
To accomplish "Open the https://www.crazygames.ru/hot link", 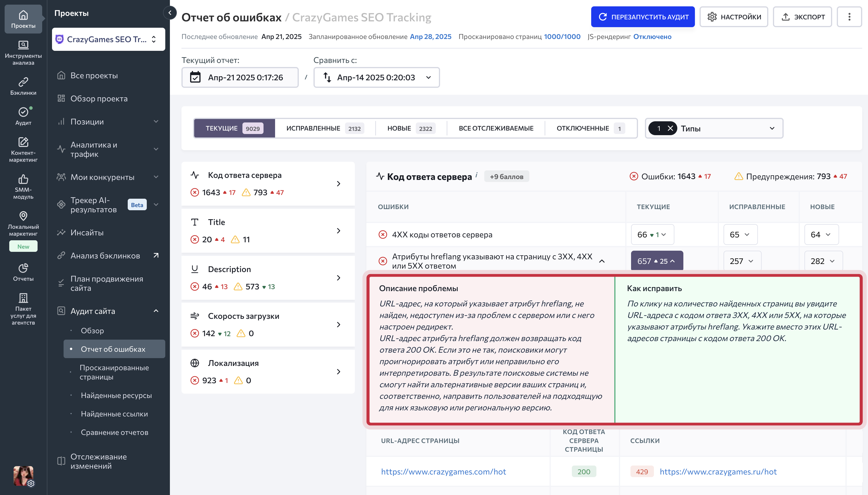I will [x=718, y=472].
